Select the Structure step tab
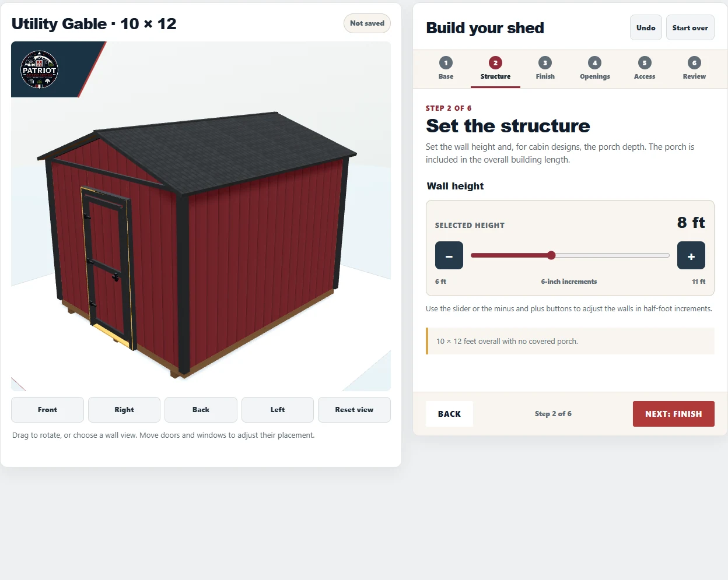Viewport: 728px width, 580px height. tap(495, 69)
